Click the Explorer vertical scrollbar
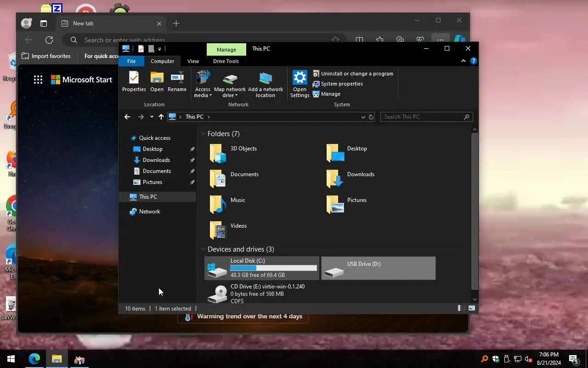This screenshot has height=368, width=588. click(475, 211)
